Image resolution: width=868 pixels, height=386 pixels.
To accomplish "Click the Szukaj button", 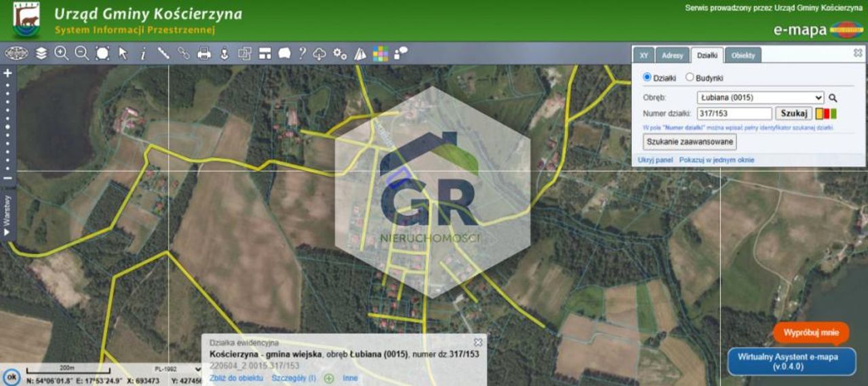I will pyautogui.click(x=793, y=113).
